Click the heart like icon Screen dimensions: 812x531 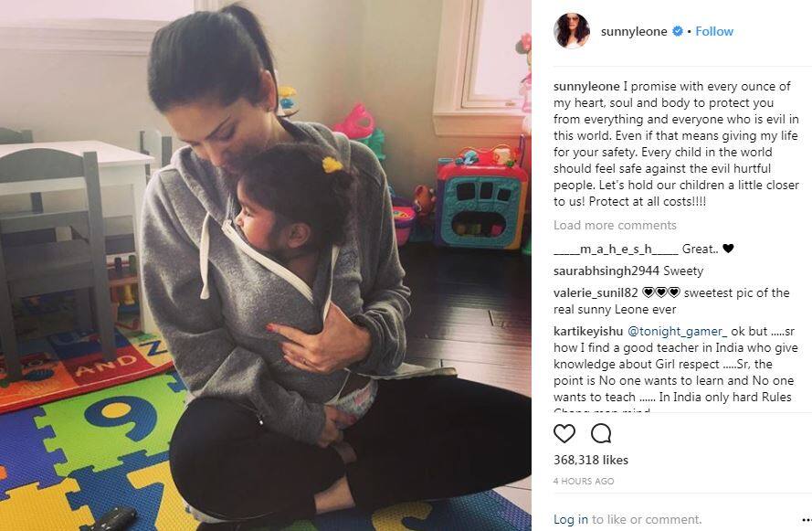[564, 433]
